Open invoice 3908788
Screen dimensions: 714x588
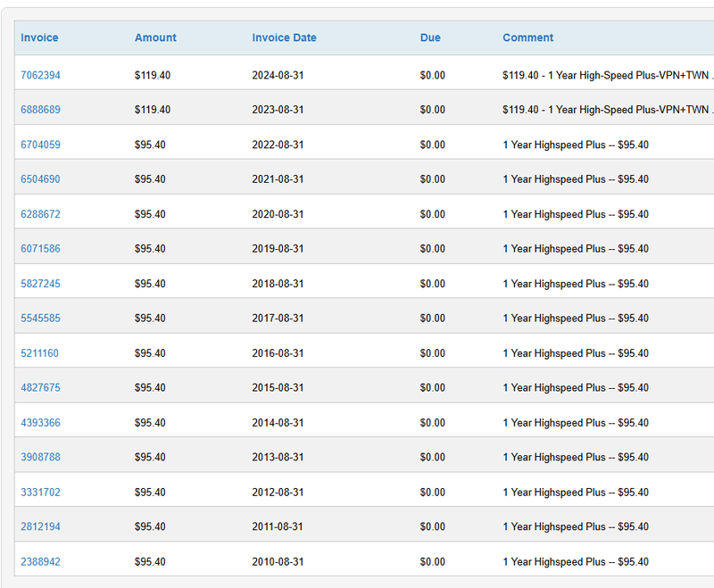[40, 458]
